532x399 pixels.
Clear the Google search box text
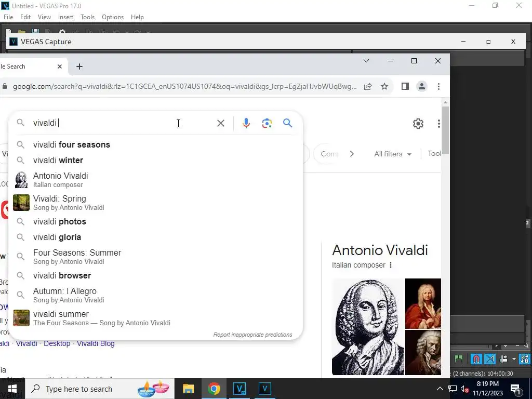220,123
